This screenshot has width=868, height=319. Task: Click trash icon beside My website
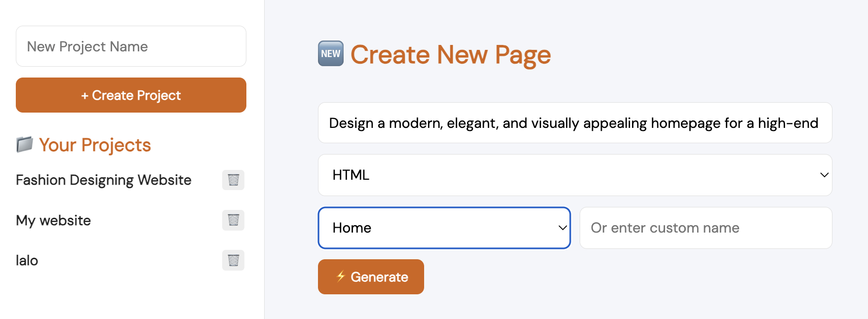(233, 220)
